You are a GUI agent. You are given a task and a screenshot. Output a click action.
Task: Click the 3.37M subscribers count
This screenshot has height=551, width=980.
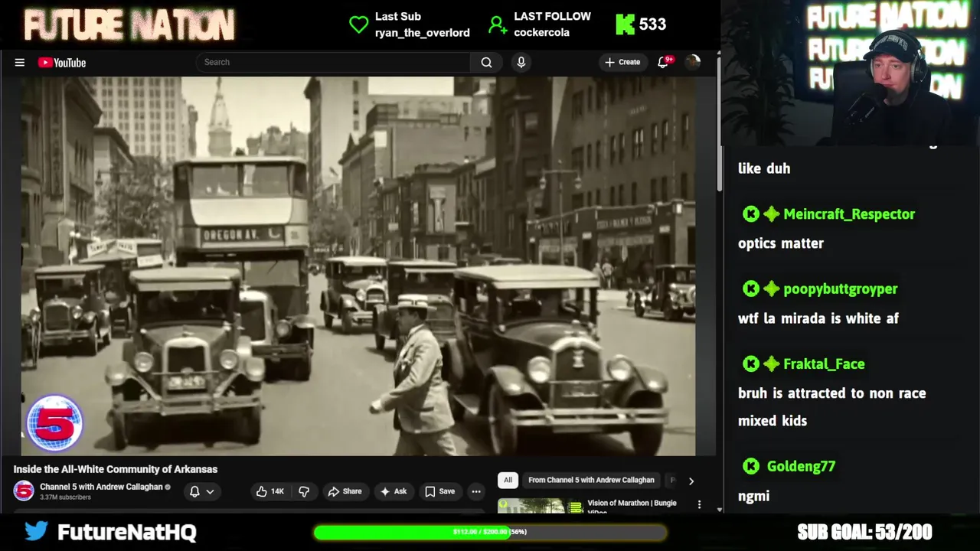coord(65,497)
